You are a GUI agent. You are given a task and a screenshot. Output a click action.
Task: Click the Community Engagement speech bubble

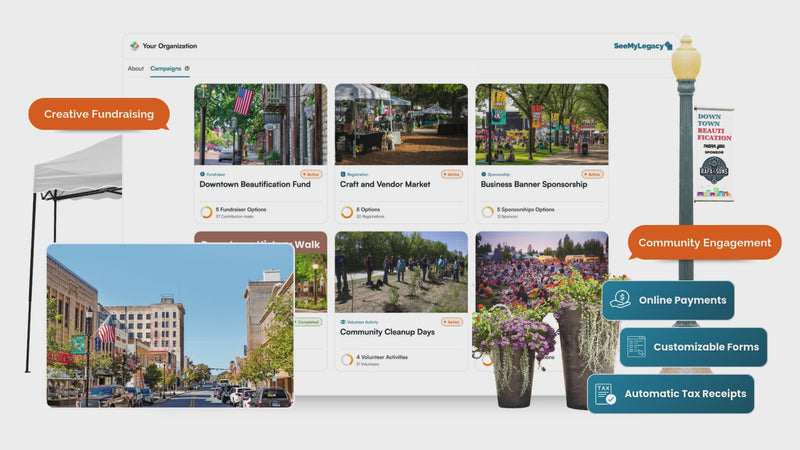[x=704, y=243]
